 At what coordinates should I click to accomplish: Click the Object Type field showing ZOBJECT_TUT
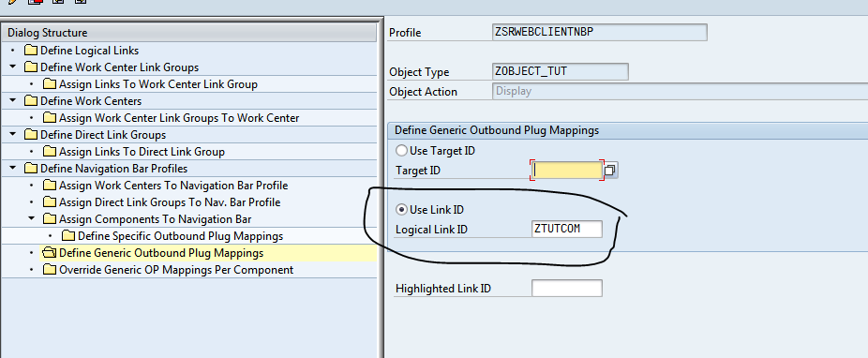561,72
